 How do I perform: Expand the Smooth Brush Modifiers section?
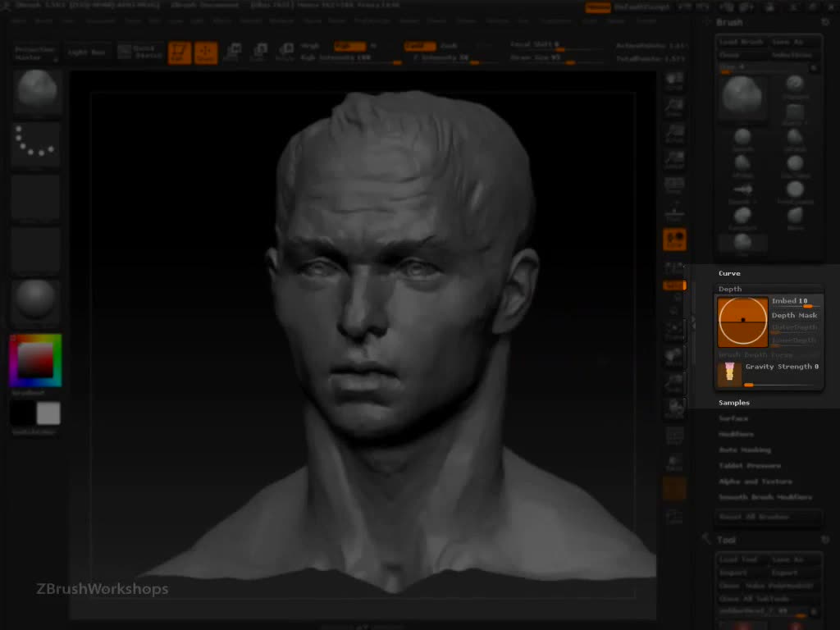coord(765,497)
